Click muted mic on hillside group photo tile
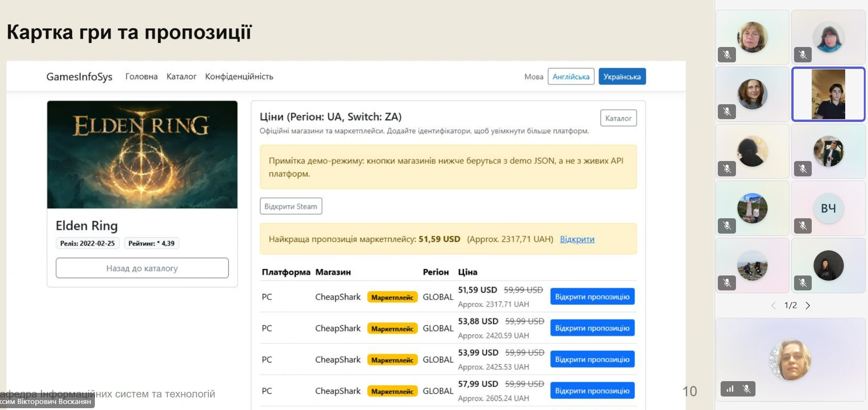This screenshot has height=410, width=868. 727,282
